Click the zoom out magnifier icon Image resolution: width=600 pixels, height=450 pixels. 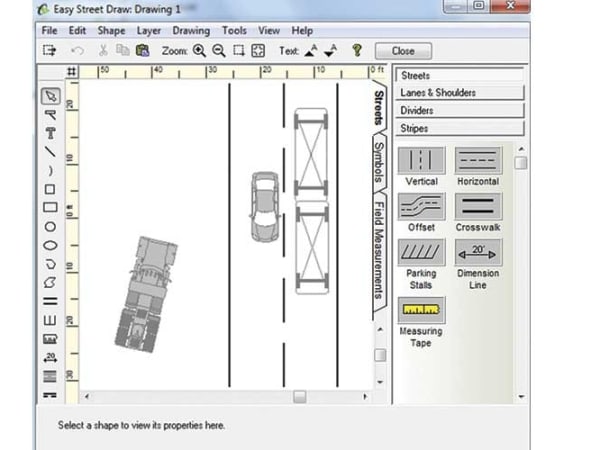coord(218,50)
